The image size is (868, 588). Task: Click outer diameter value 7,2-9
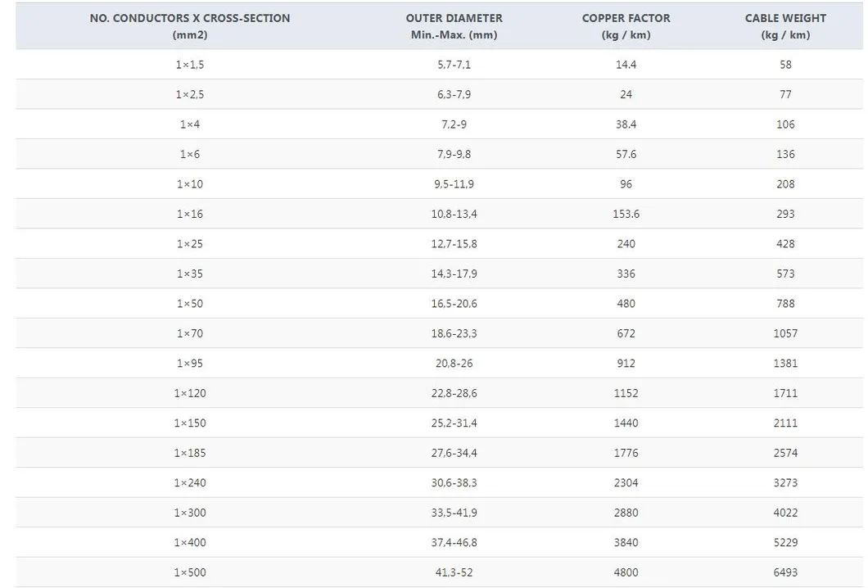[x=454, y=124]
